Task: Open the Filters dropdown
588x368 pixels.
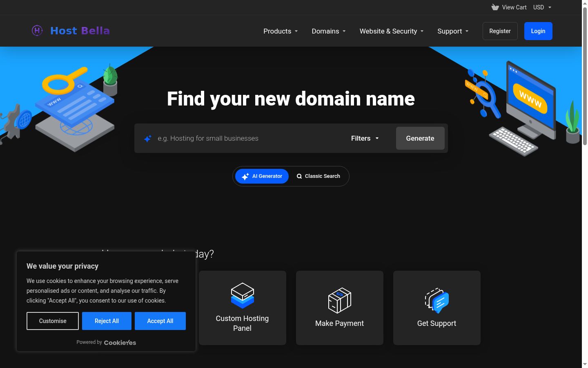Action: [x=365, y=138]
